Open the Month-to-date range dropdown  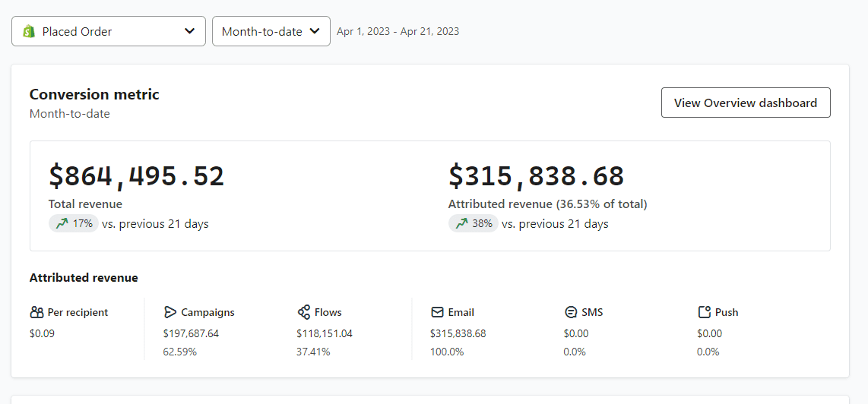[271, 31]
